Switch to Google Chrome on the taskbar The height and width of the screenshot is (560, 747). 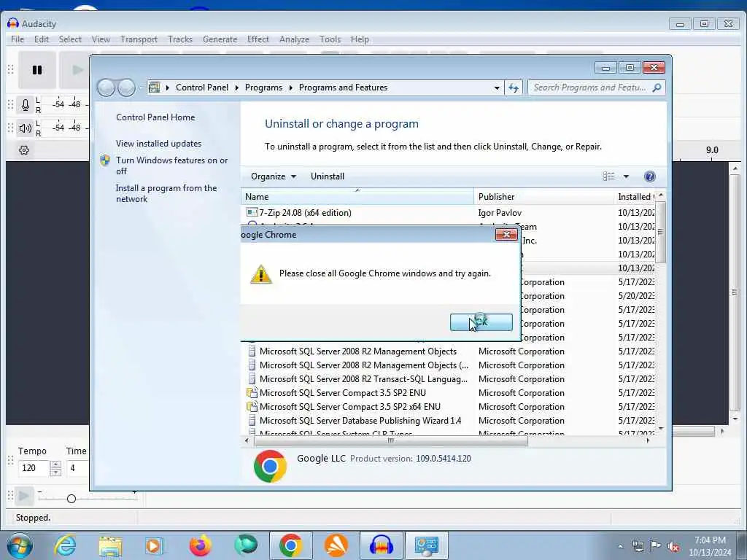point(290,545)
